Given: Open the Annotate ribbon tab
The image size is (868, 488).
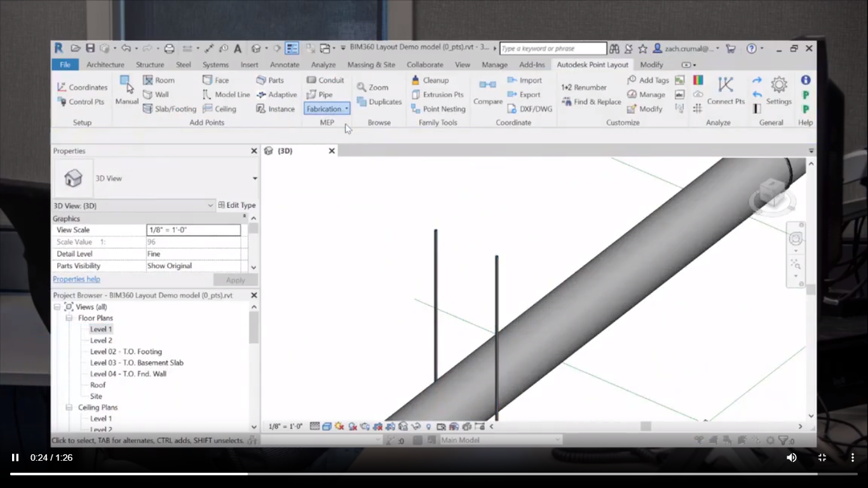Looking at the screenshot, I should point(285,65).
